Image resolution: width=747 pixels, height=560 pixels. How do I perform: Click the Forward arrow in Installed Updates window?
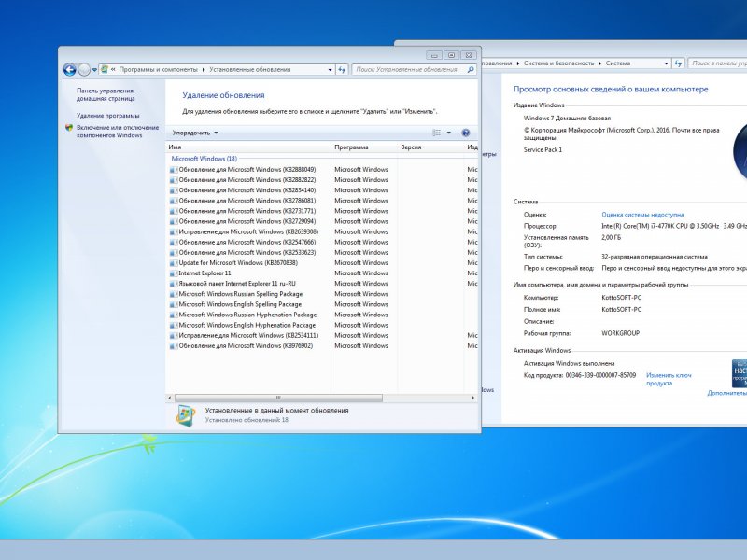[84, 70]
